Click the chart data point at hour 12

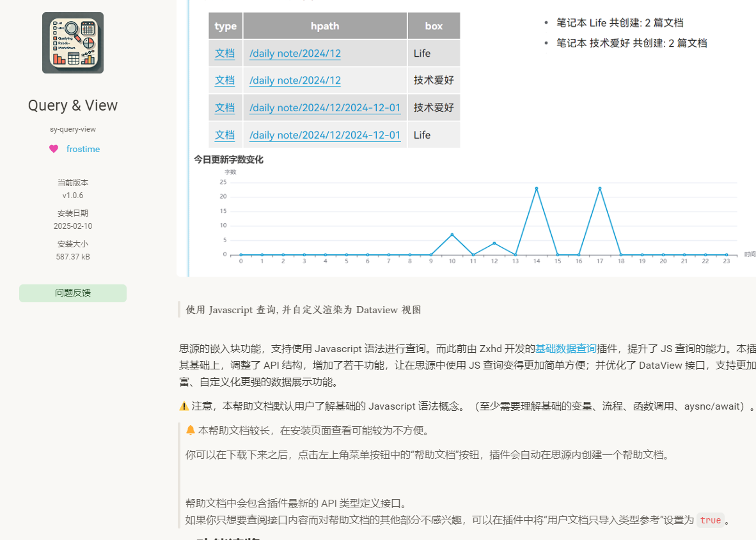(x=494, y=243)
